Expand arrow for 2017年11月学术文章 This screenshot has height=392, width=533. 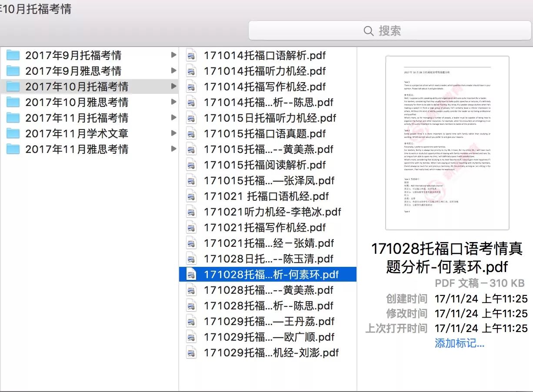[x=173, y=133]
